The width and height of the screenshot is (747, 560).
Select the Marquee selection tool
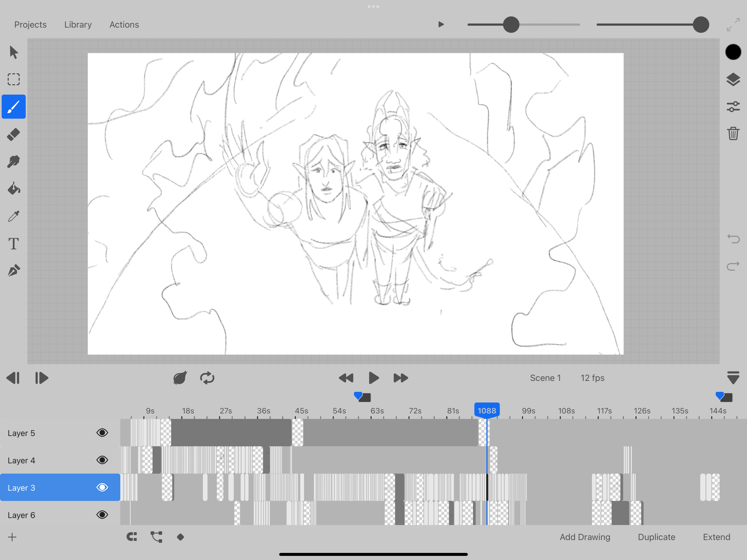[13, 79]
